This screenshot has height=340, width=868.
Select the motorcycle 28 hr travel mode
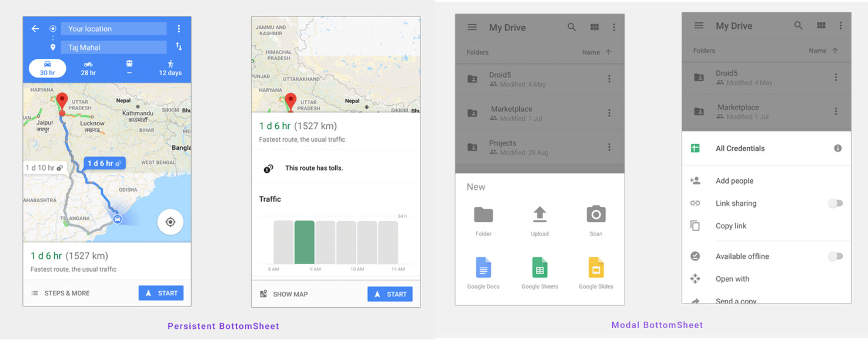coord(88,68)
